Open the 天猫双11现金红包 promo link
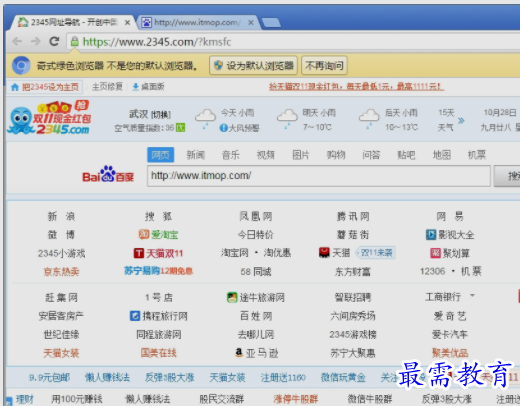 tap(356, 87)
